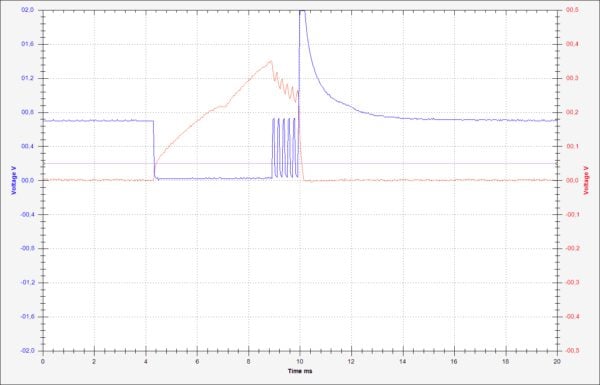
Task: Select the 4 ms tick label
Action: (x=146, y=361)
